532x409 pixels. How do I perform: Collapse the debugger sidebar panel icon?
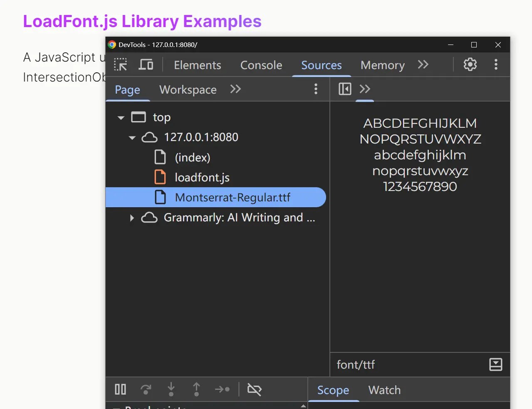click(344, 89)
